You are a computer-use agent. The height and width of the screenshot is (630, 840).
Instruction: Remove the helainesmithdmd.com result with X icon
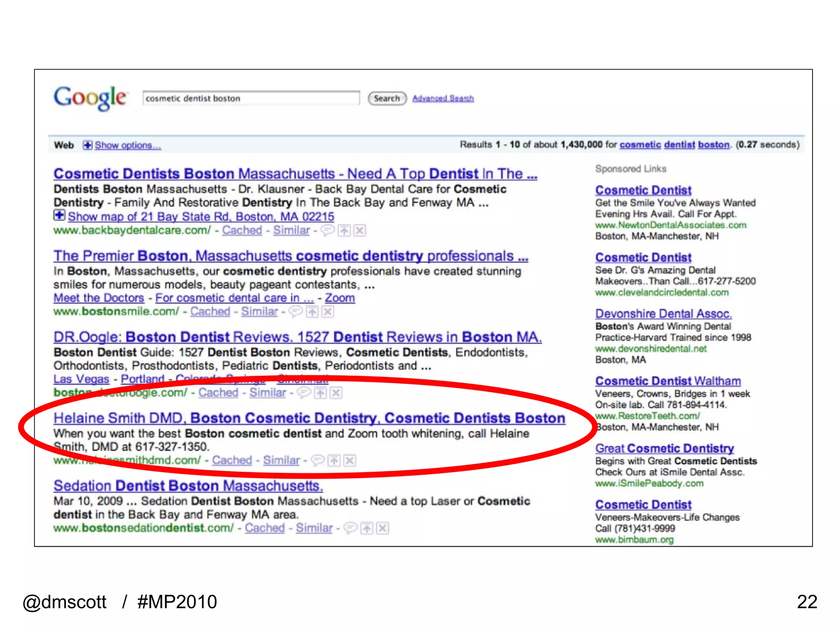click(350, 461)
